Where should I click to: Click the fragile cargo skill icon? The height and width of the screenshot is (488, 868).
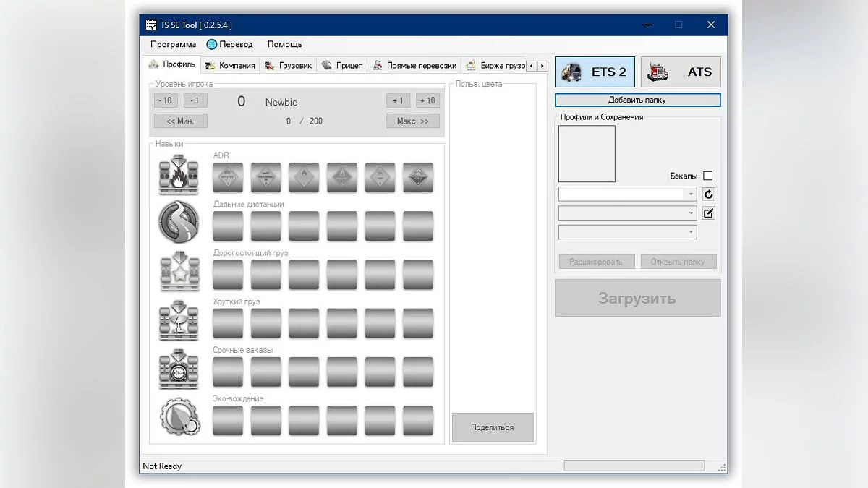click(179, 320)
